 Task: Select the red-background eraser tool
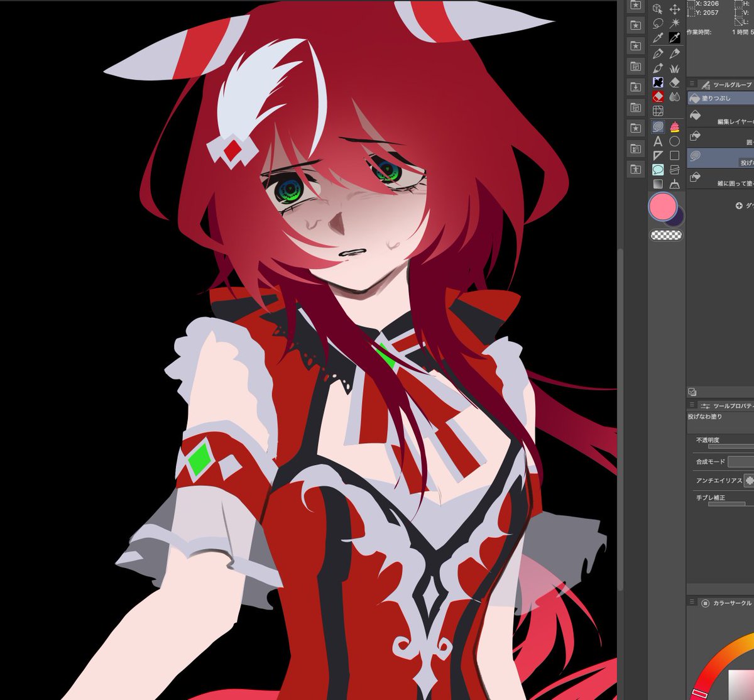click(658, 97)
